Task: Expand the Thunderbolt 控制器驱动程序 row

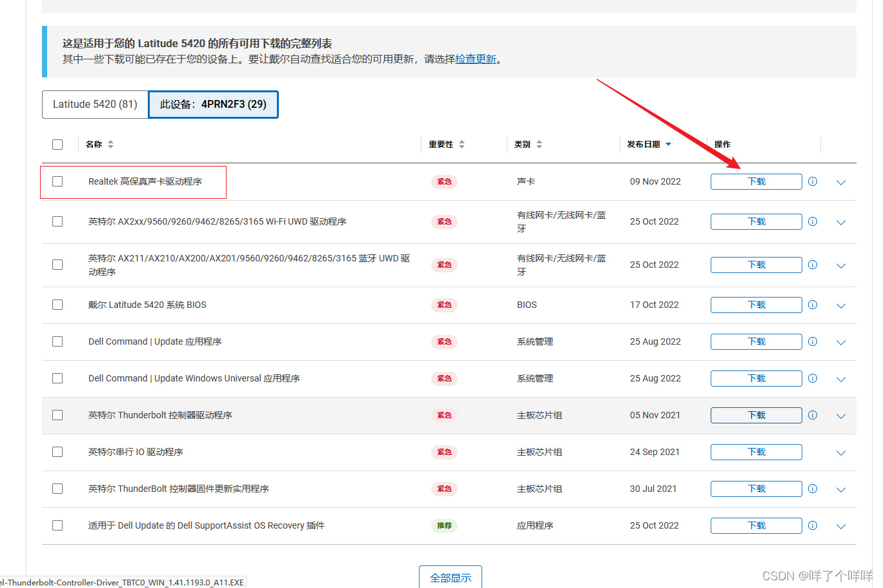Action: click(x=841, y=416)
